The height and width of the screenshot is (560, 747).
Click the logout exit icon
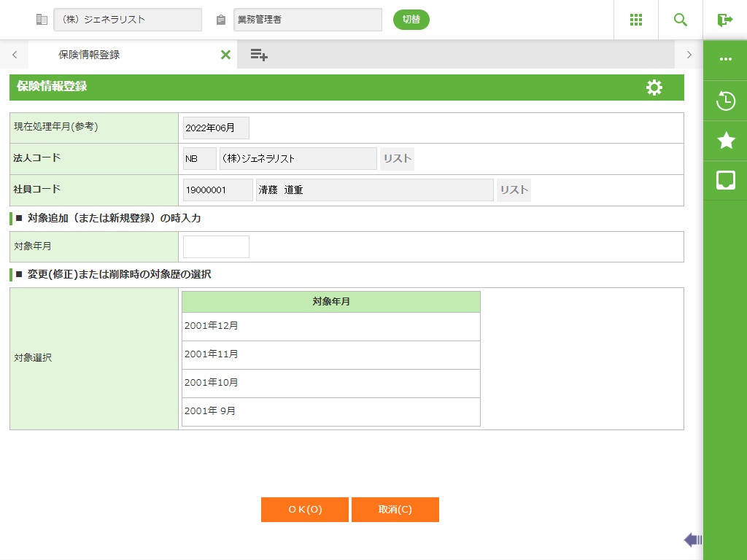pyautogui.click(x=724, y=20)
